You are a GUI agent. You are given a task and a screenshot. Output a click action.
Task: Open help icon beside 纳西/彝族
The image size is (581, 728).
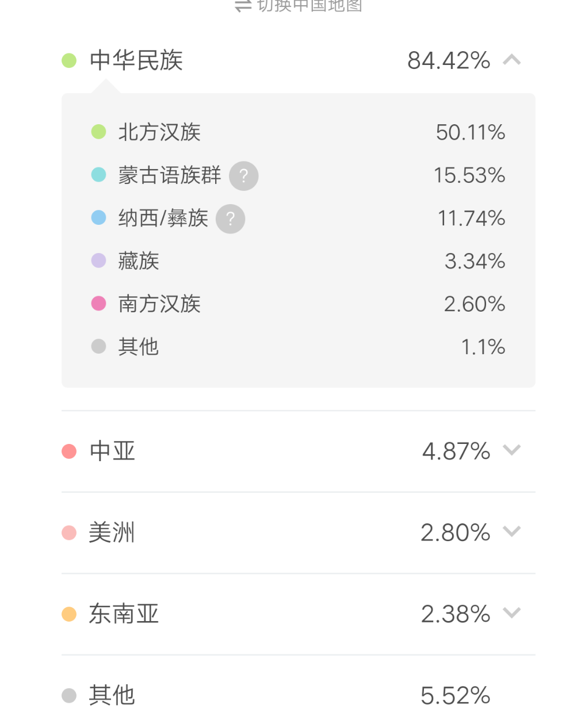point(231,219)
